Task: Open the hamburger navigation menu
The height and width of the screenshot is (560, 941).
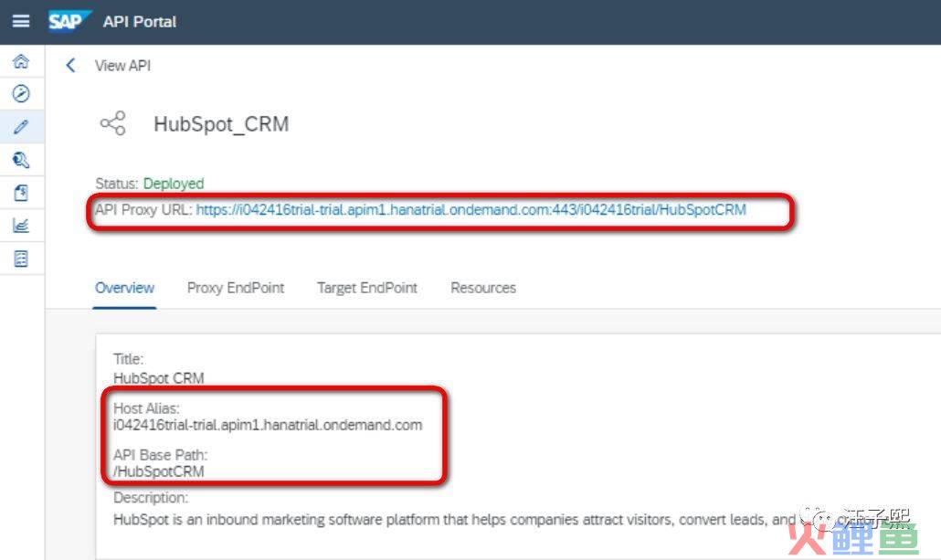Action: point(21,21)
